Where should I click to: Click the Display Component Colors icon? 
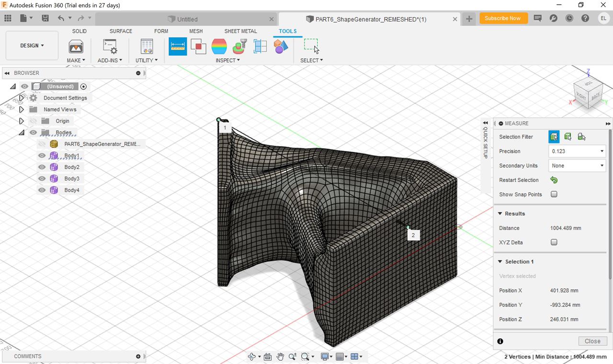click(281, 46)
